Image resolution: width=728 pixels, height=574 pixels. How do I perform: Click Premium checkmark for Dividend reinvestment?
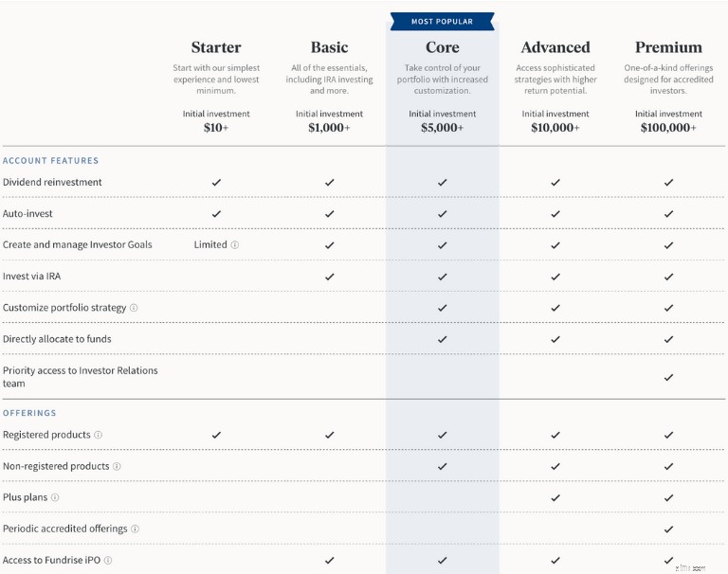coord(668,183)
